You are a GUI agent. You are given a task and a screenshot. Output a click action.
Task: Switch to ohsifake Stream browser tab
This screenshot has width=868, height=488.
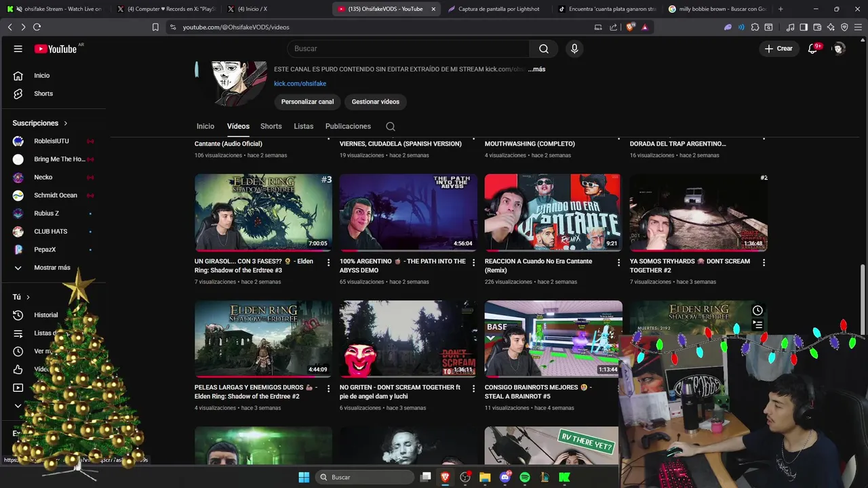(56, 9)
